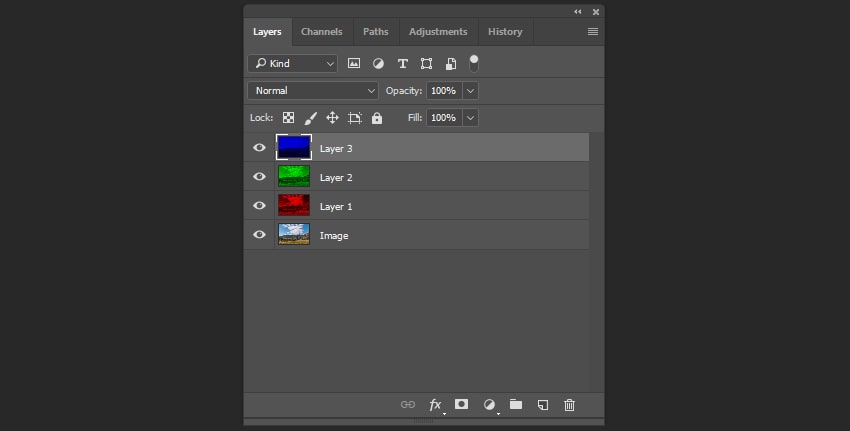Image resolution: width=850 pixels, height=431 pixels.
Task: Expand the Kind filter type dropdown
Action: pos(293,63)
